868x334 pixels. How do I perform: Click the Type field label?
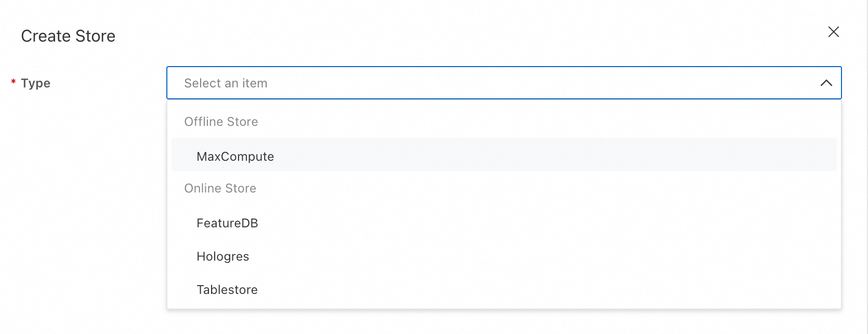pos(35,83)
